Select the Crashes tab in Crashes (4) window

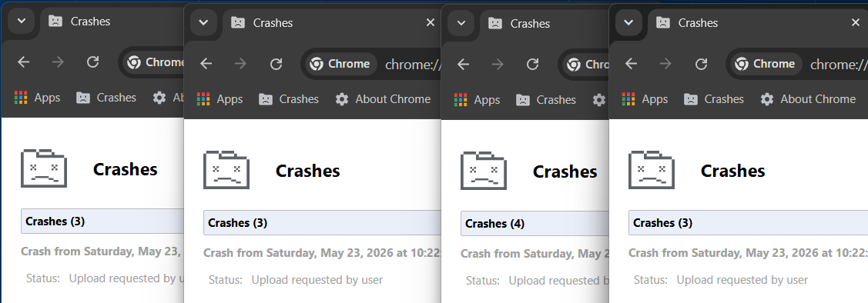click(x=545, y=23)
